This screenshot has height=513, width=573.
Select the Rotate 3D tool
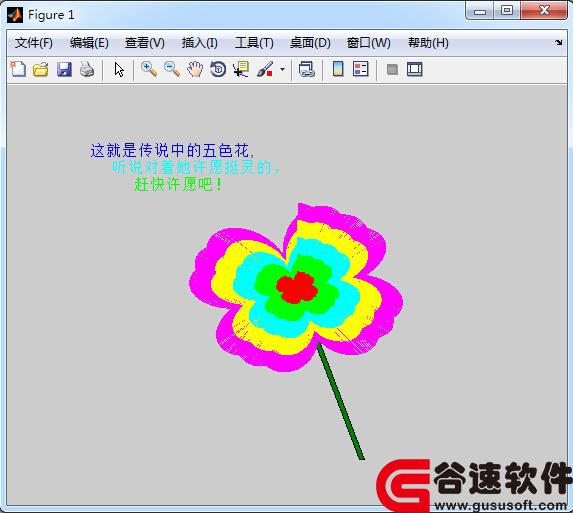coord(218,69)
